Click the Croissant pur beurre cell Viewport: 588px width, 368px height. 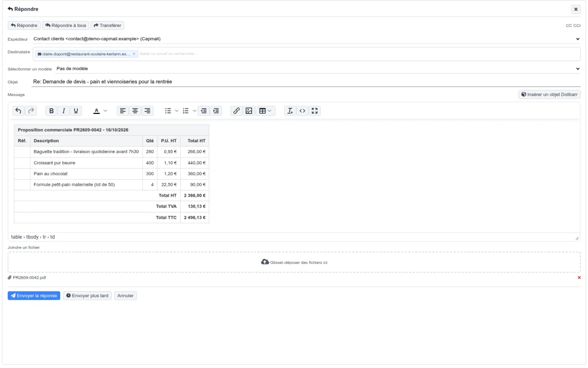pyautogui.click(x=86, y=163)
